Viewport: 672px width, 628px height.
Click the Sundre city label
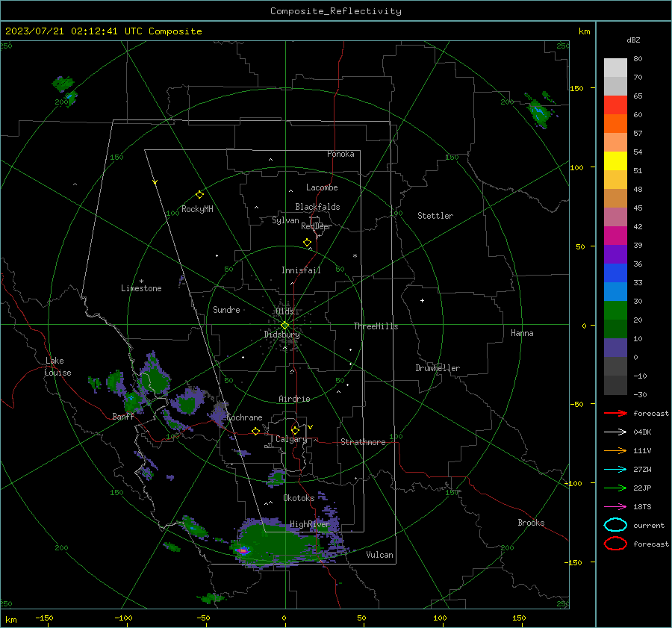226,309
